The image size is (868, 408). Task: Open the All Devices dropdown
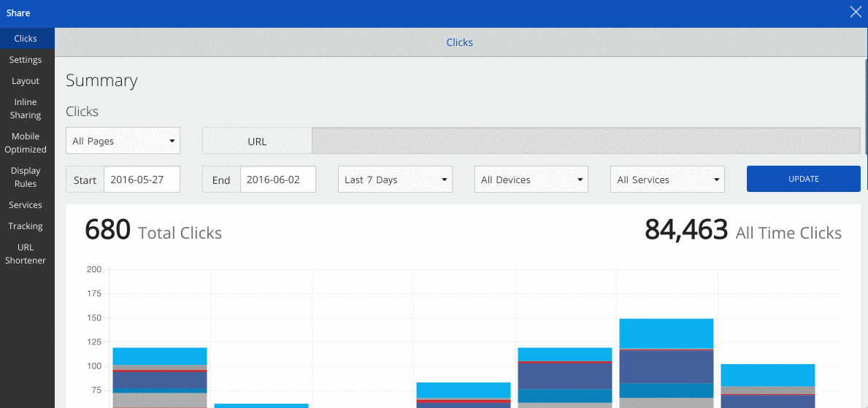point(531,180)
